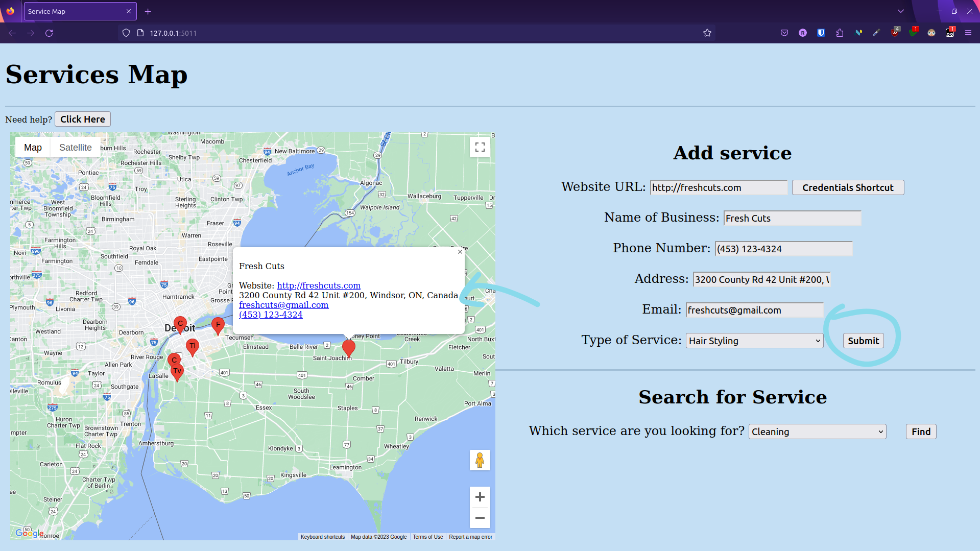
Task: Follow the freshcuts.com link in the popup
Action: 318,285
